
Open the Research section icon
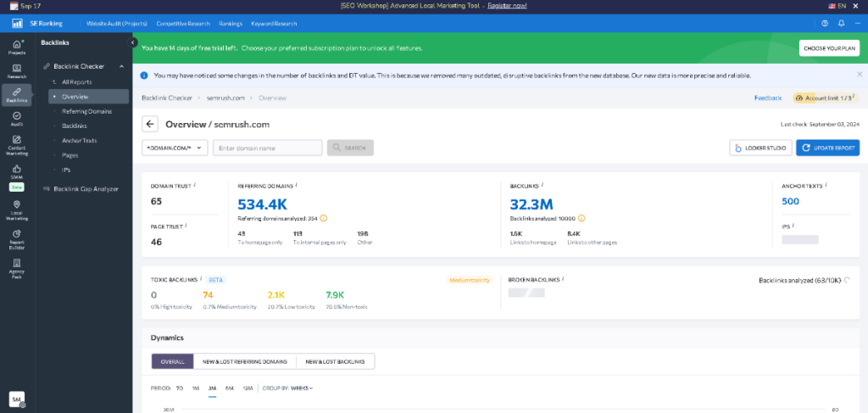tap(17, 71)
